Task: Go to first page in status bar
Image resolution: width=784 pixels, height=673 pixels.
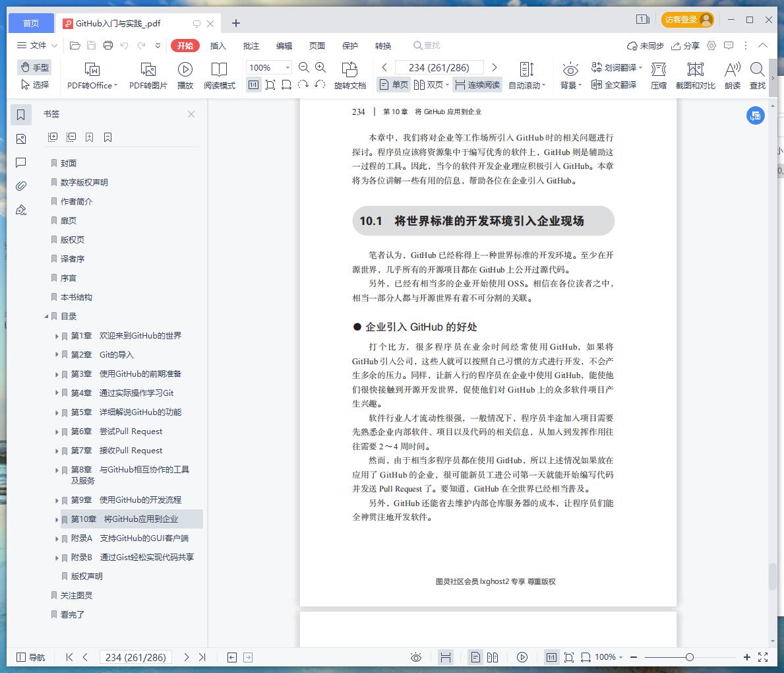Action: pos(69,657)
